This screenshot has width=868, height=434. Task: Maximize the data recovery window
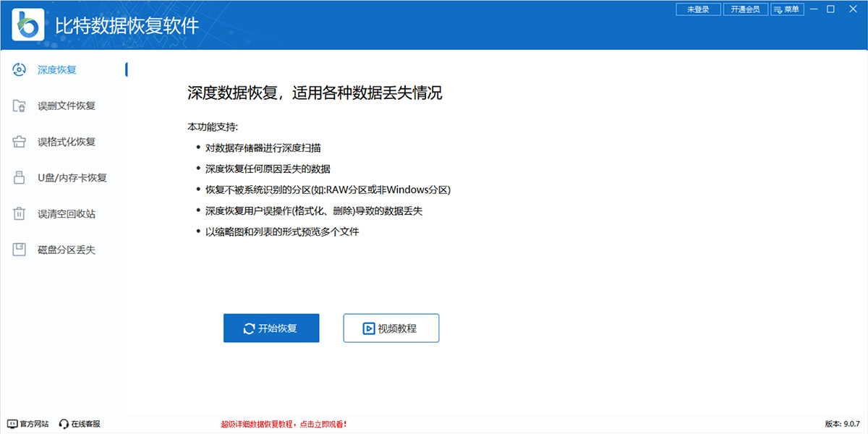click(x=831, y=9)
